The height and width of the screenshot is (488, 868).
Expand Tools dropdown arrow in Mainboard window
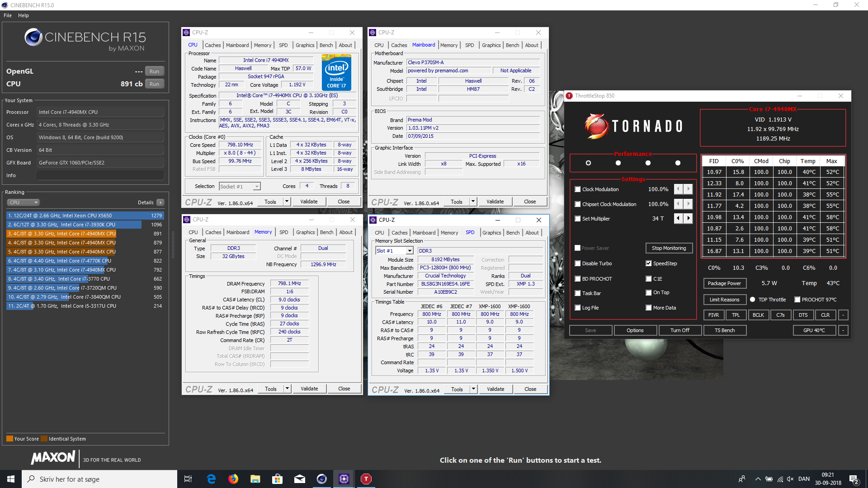(473, 202)
